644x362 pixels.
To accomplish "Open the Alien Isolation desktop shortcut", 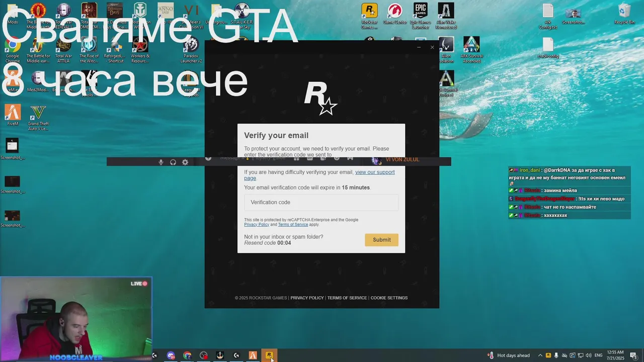I will [446, 50].
